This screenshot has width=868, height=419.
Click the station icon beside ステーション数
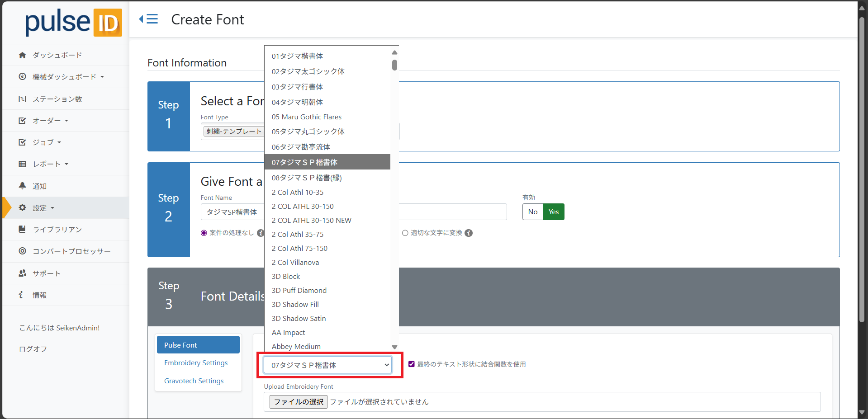(22, 99)
